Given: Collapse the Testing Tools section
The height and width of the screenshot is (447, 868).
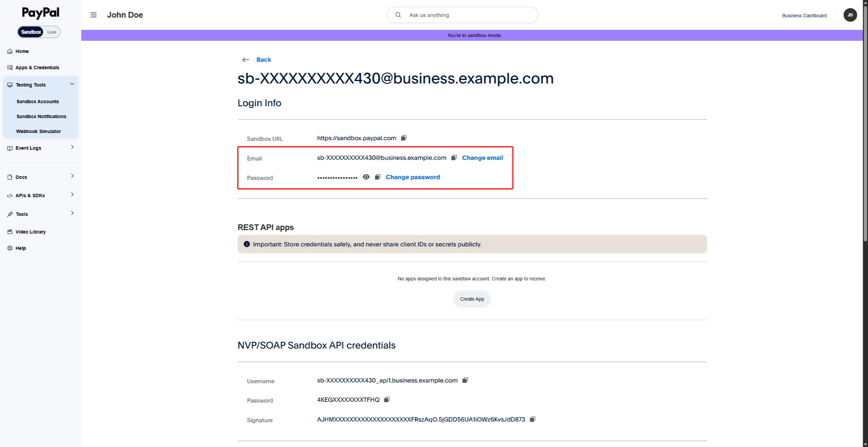Looking at the screenshot, I should [72, 84].
